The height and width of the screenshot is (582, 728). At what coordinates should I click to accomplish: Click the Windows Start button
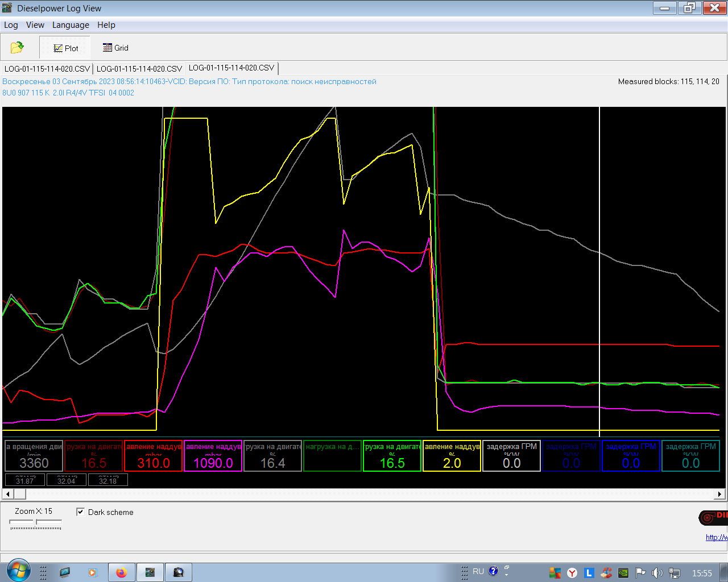pos(18,571)
